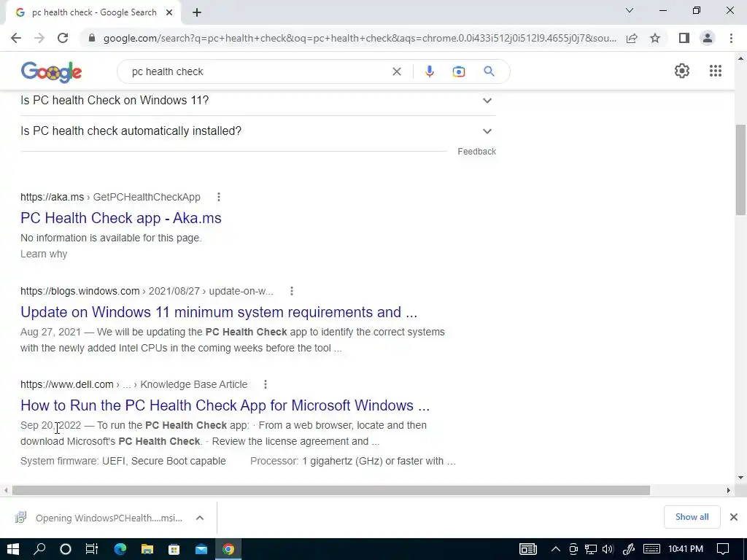Search by image with camera icon
Viewport: 747px width, 560px height.
[459, 71]
